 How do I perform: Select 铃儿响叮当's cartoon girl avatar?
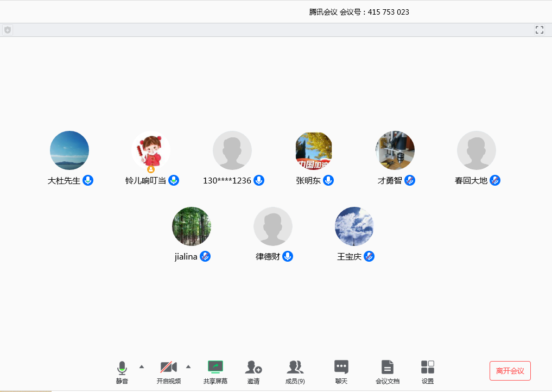151,150
